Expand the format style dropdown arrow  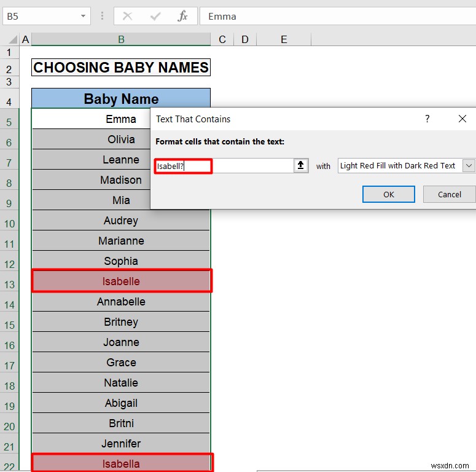pyautogui.click(x=469, y=166)
